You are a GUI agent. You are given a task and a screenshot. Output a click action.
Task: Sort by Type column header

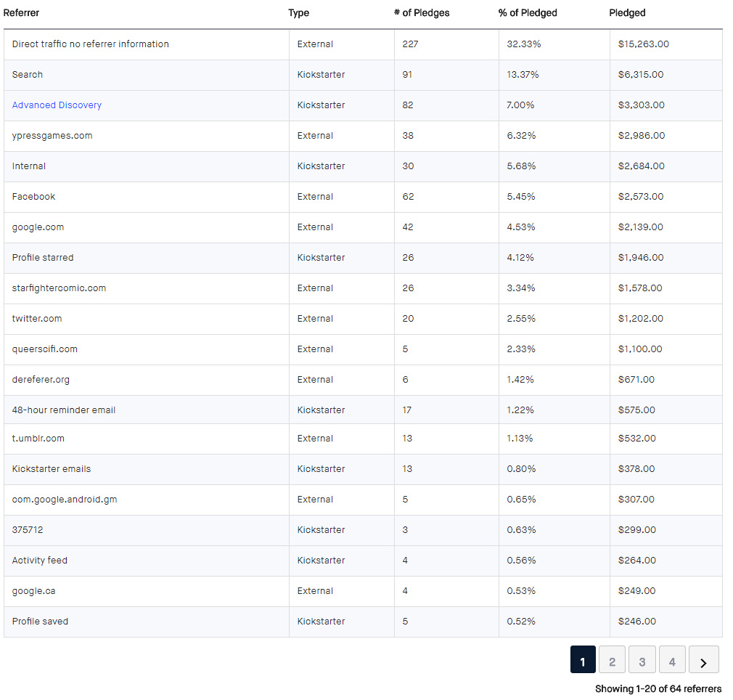coord(299,12)
